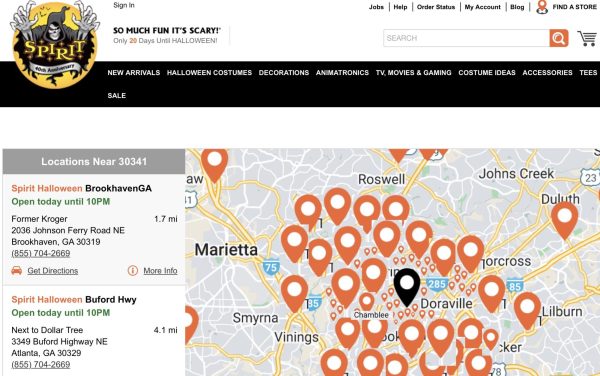Click the orange search magnifier button

click(x=559, y=38)
